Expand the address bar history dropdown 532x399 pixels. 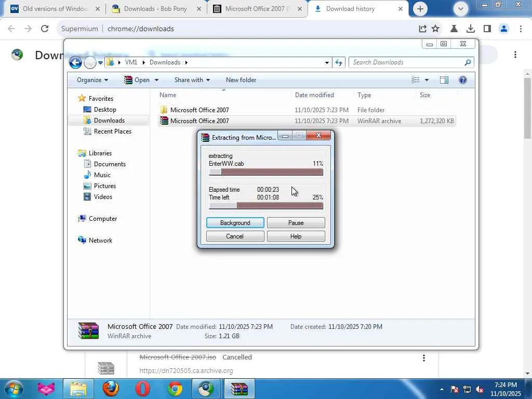(x=327, y=62)
